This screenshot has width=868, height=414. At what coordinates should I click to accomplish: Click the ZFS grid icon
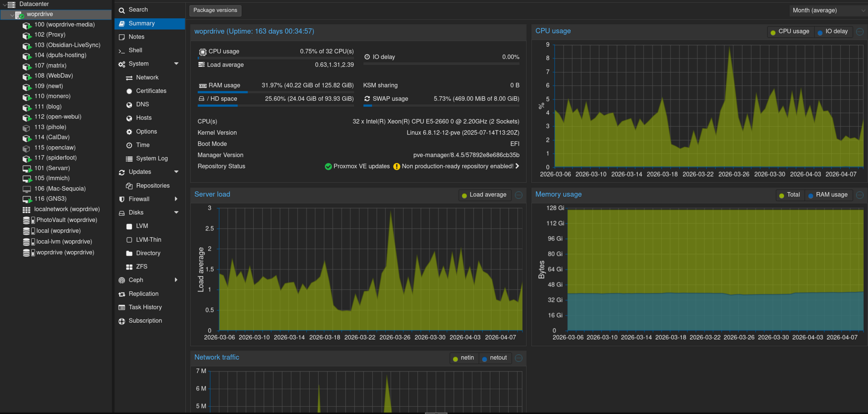click(x=129, y=267)
